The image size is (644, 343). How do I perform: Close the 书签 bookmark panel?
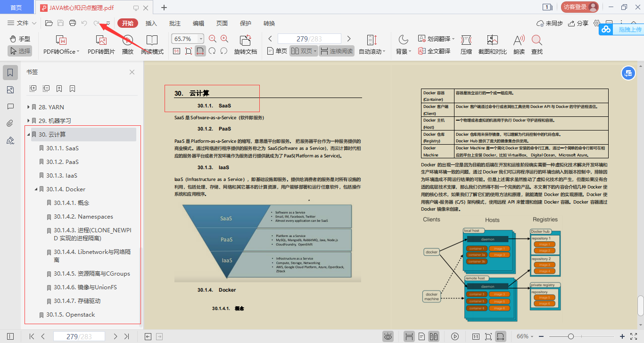[x=132, y=72]
